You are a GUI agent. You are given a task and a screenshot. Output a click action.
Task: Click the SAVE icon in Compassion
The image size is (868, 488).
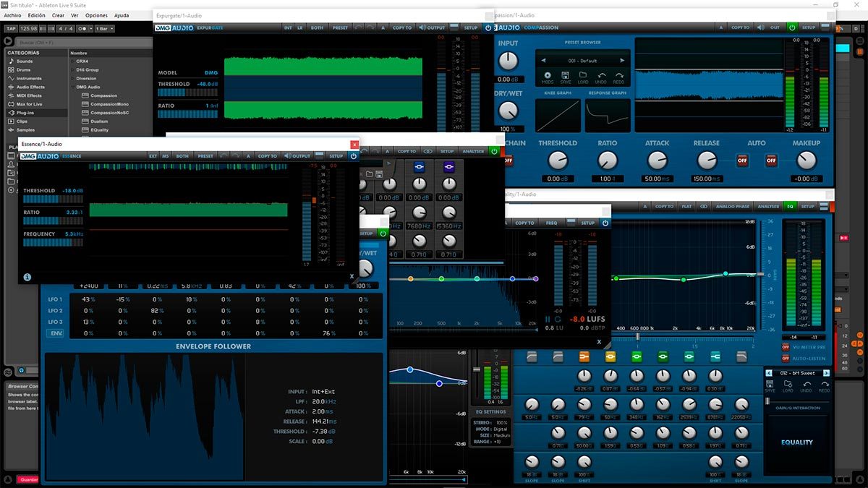tap(565, 75)
